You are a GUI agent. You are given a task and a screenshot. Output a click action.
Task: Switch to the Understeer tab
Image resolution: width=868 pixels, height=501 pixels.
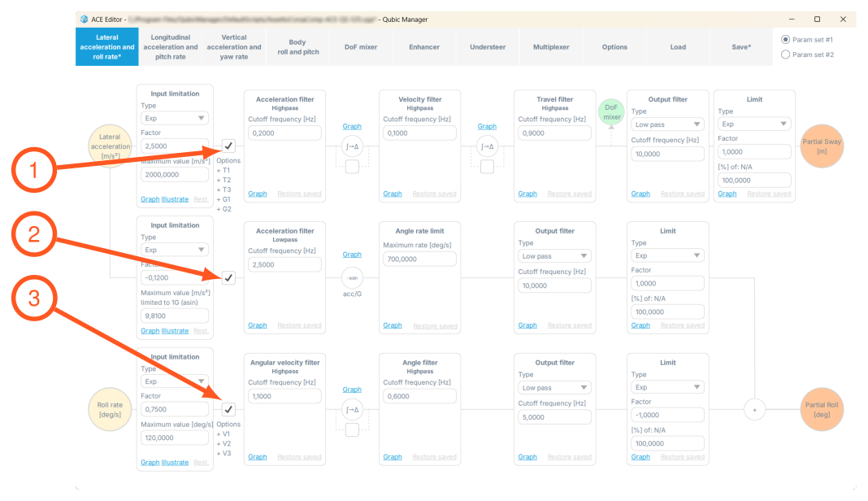(x=488, y=47)
